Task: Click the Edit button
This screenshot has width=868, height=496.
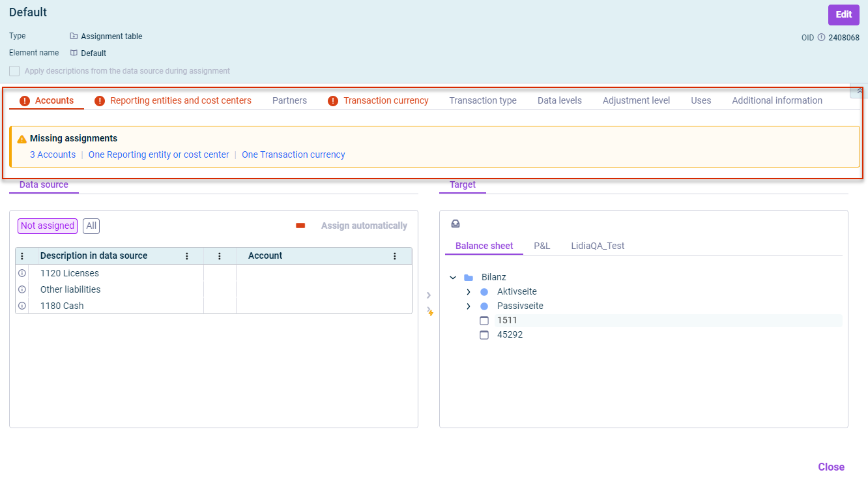Action: coord(844,14)
